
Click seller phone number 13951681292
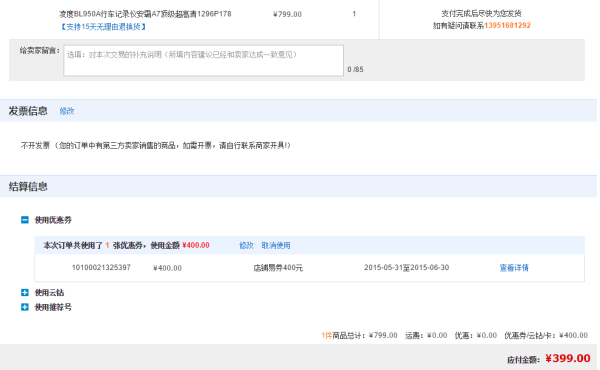click(507, 25)
